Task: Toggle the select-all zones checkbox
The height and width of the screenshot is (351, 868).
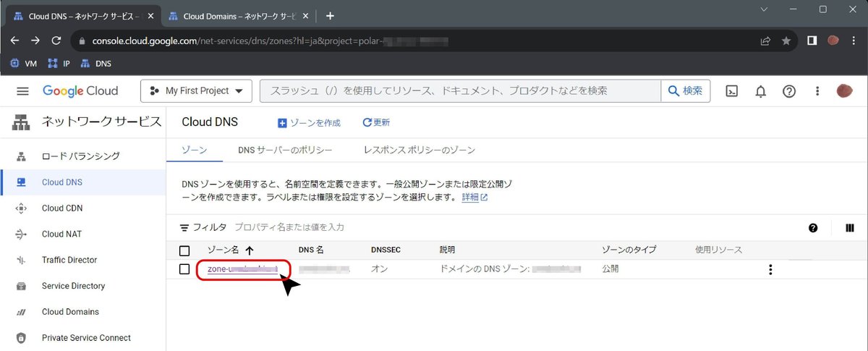Action: pyautogui.click(x=184, y=250)
